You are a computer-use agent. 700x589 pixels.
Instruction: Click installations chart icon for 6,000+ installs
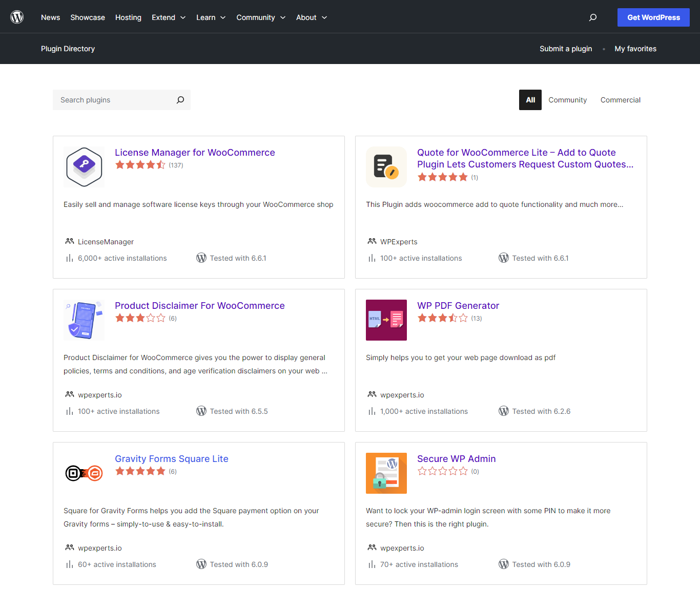click(x=70, y=258)
